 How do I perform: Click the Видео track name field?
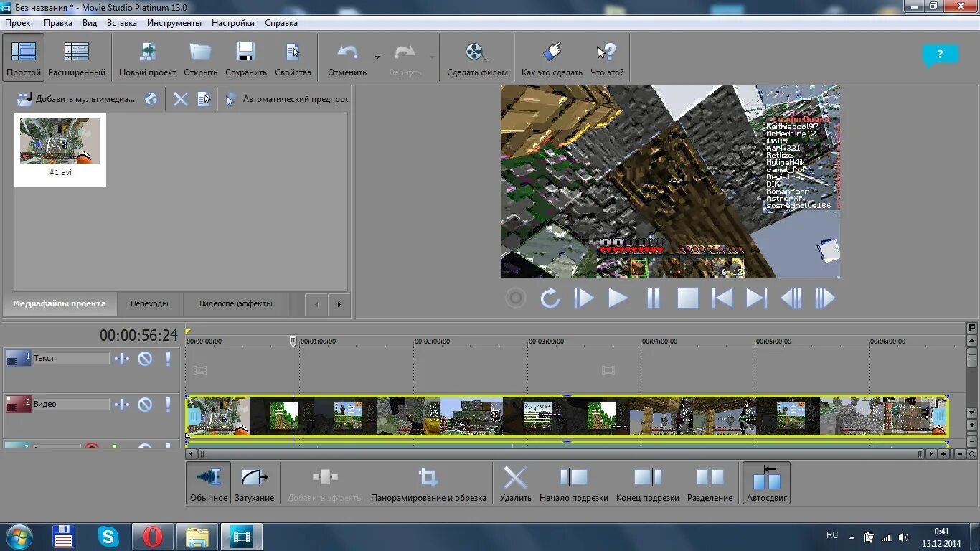(71, 405)
